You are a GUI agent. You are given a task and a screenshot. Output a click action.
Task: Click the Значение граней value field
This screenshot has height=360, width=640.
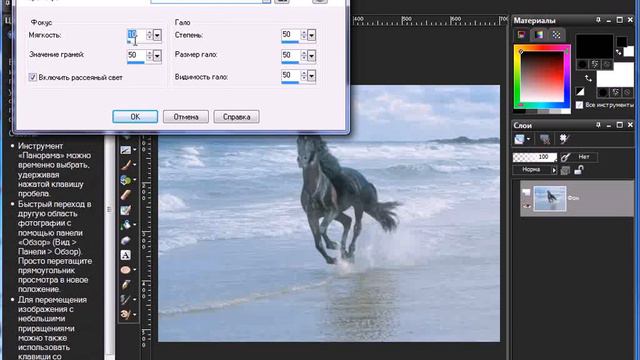pyautogui.click(x=136, y=56)
